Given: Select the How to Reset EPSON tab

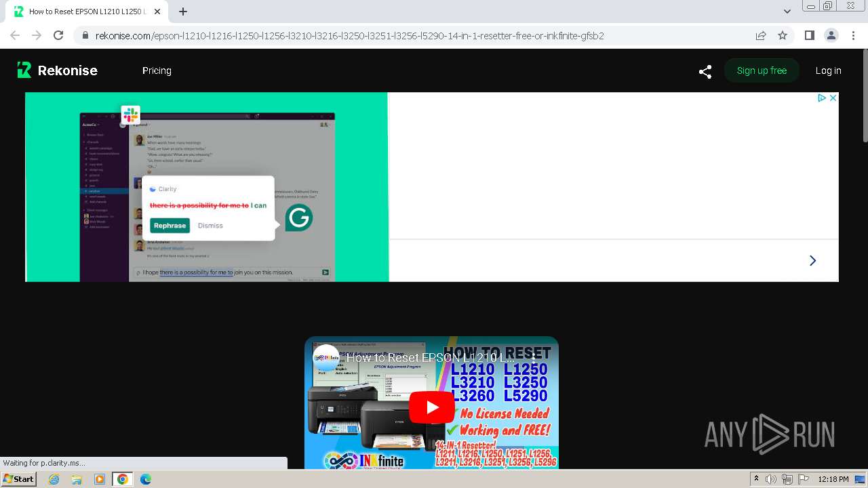Looking at the screenshot, I should [x=87, y=12].
